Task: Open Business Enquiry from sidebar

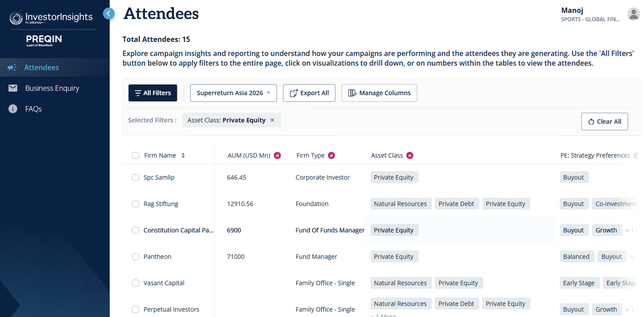Action: point(52,88)
